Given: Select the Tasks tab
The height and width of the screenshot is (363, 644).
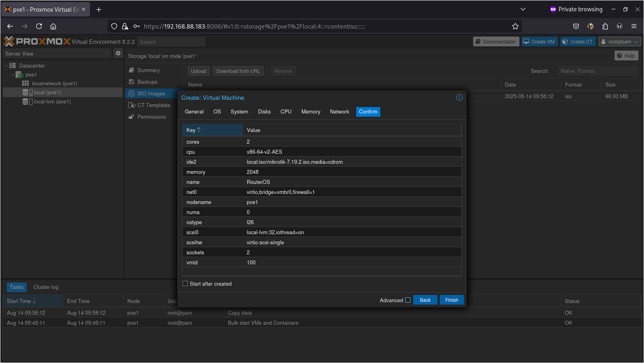Looking at the screenshot, I should 17,287.
